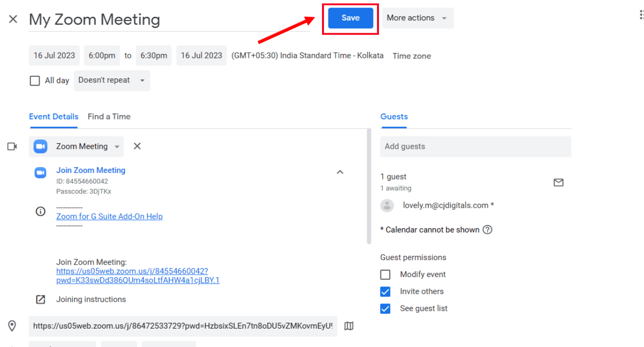The height and width of the screenshot is (347, 644).
Task: Change the 6:30pm end time
Action: 154,56
